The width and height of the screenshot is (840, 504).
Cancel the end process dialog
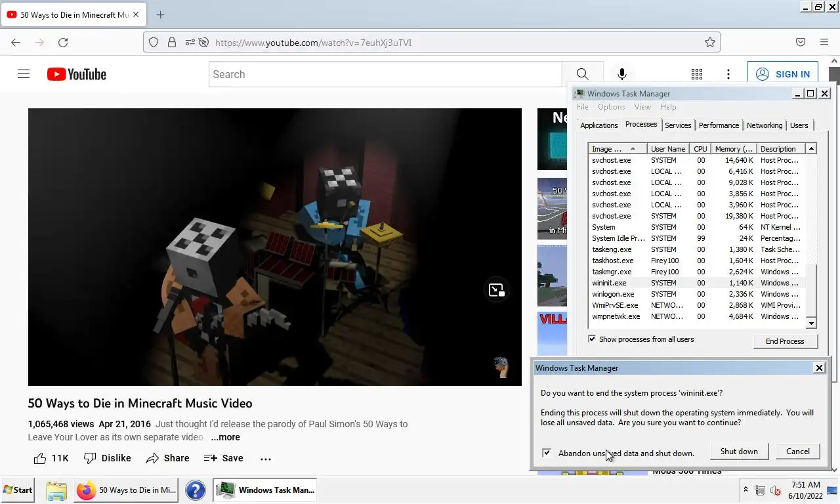798,451
